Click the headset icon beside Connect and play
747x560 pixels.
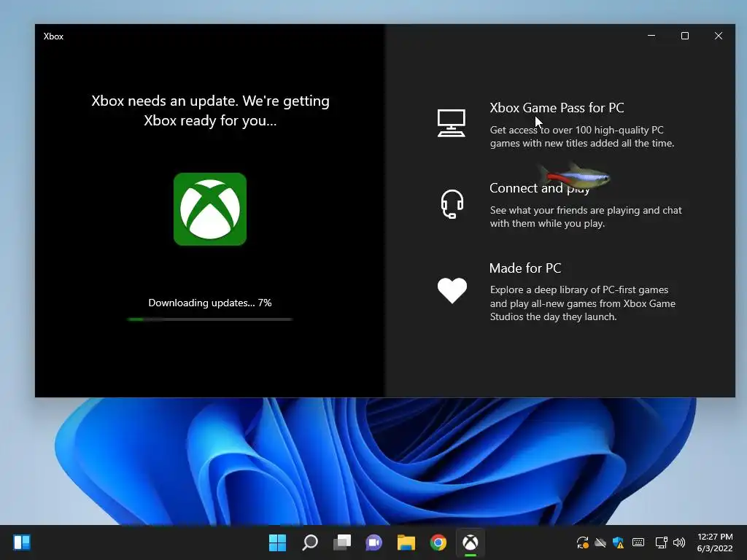[452, 204]
